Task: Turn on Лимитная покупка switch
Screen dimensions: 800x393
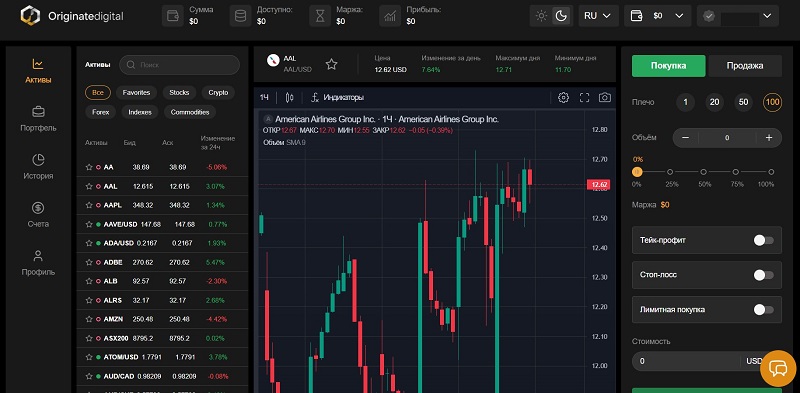Action: pyautogui.click(x=763, y=310)
